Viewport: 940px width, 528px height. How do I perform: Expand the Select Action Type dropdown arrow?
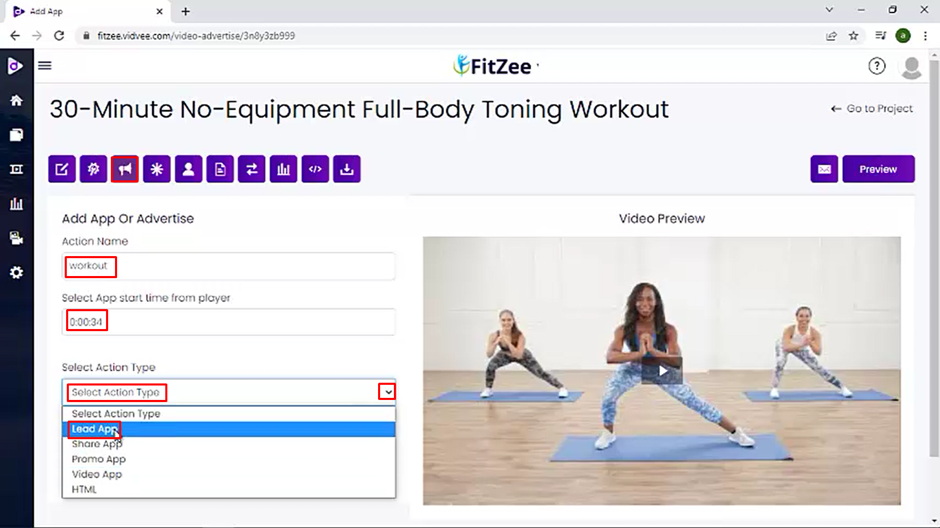coord(387,392)
